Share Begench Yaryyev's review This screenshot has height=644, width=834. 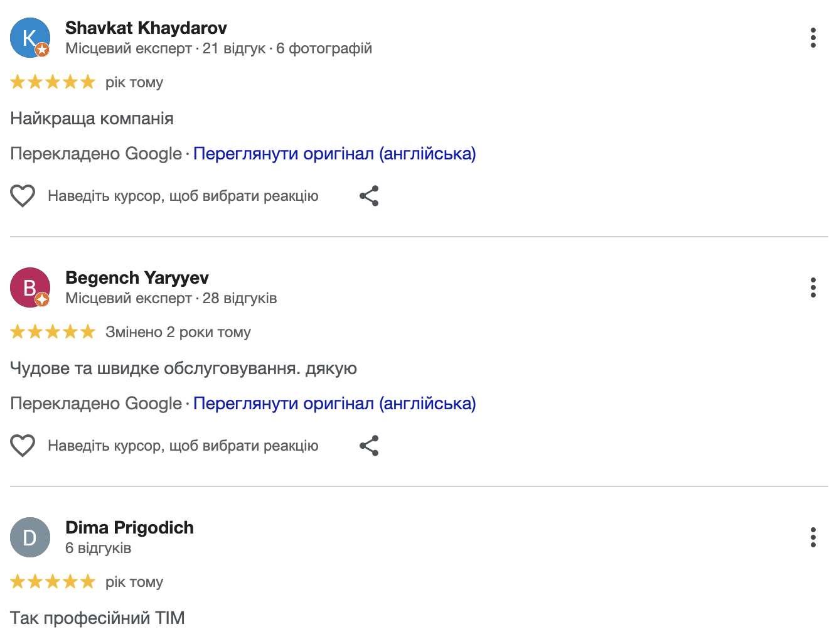369,446
